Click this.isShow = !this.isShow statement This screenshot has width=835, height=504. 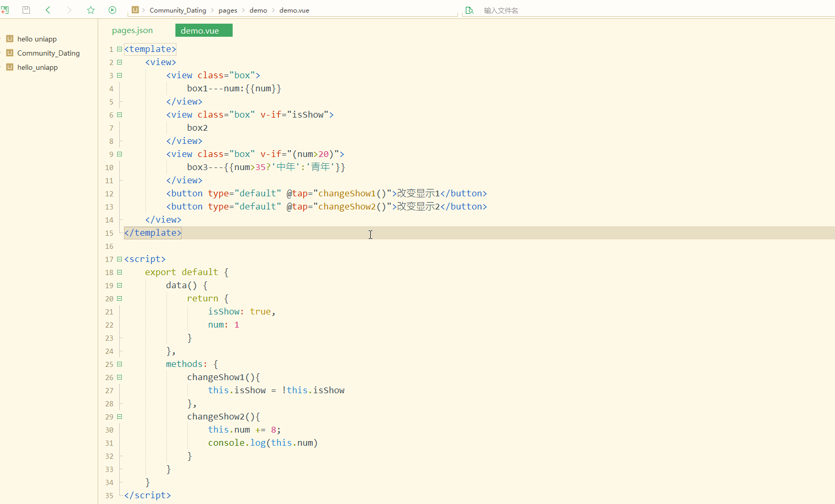276,390
